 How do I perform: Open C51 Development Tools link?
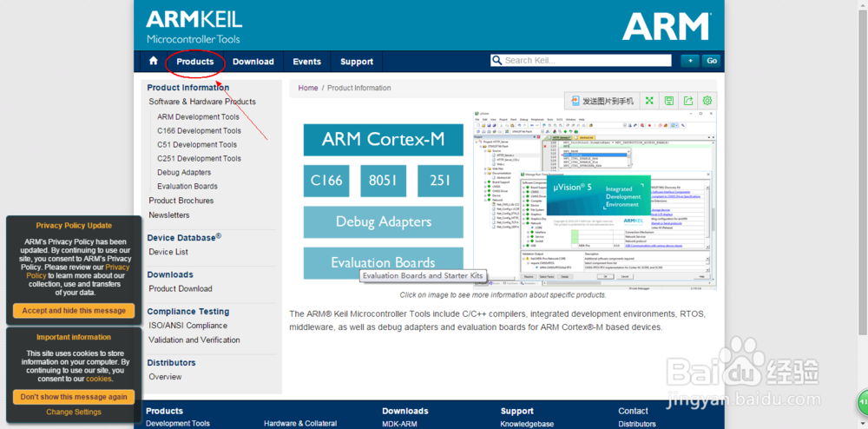(x=196, y=144)
